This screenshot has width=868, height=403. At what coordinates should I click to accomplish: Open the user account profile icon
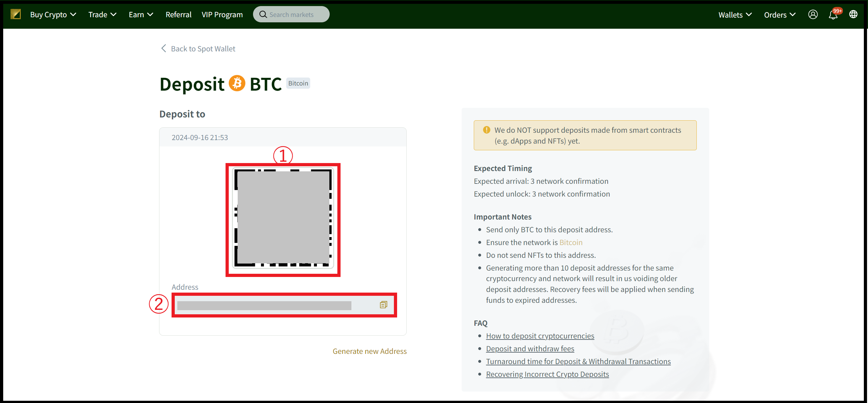pyautogui.click(x=813, y=14)
